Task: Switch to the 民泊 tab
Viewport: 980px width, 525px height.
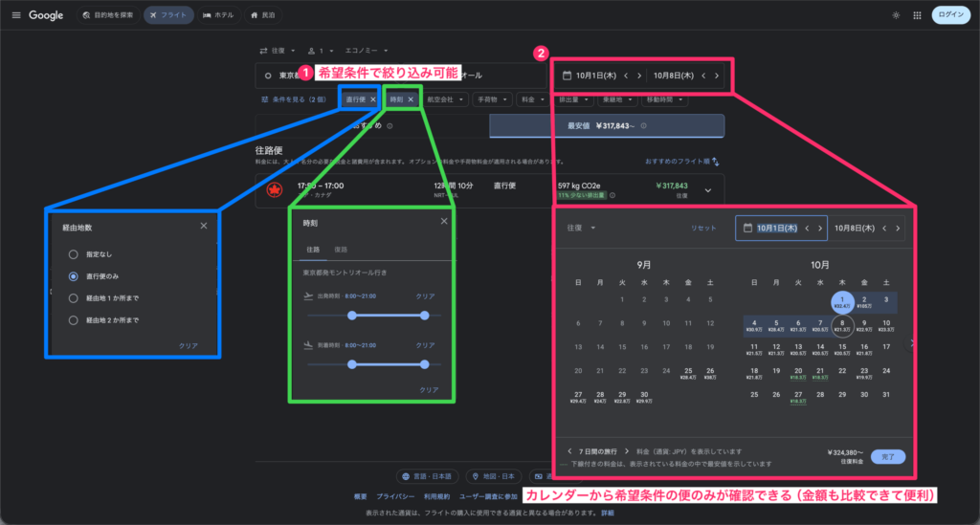Action: [x=263, y=15]
